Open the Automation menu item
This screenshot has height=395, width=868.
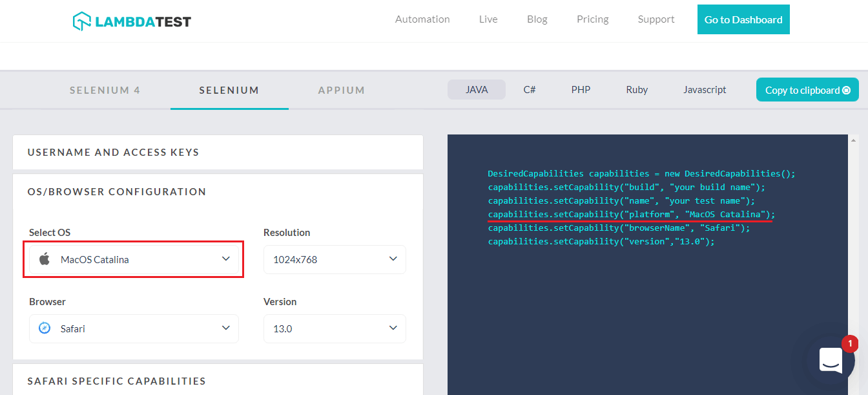coord(422,19)
